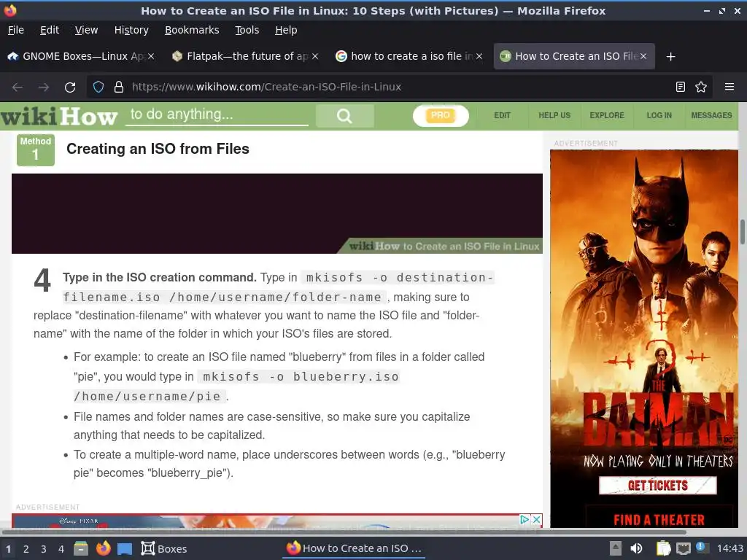Open the File menu

16,30
